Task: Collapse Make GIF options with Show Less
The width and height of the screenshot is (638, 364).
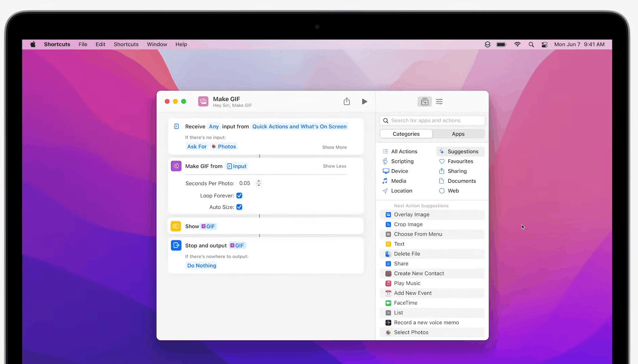Action: coord(334,166)
